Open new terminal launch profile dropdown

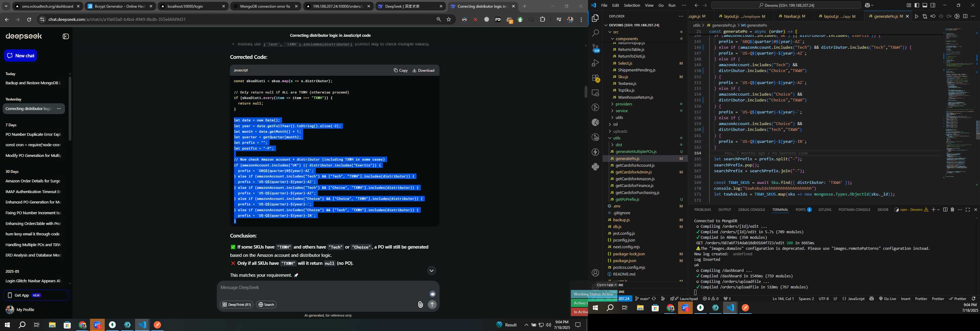click(938, 210)
